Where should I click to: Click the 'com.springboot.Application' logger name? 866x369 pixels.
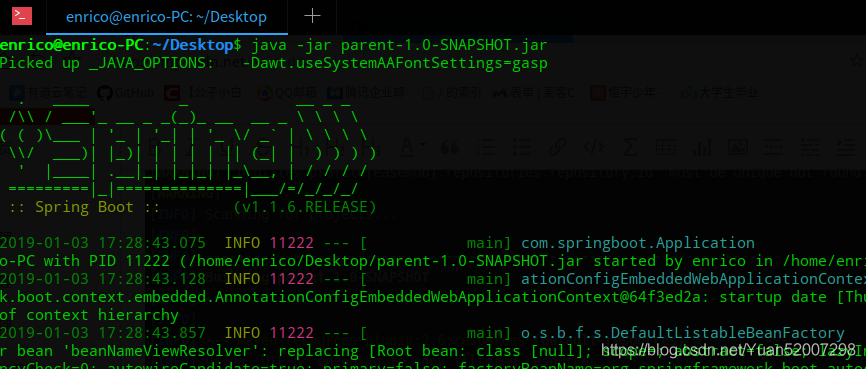638,243
